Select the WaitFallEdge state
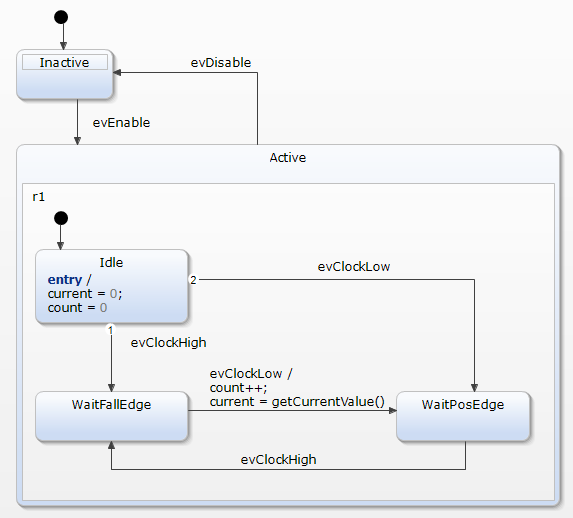This screenshot has height=518, width=573. point(112,416)
